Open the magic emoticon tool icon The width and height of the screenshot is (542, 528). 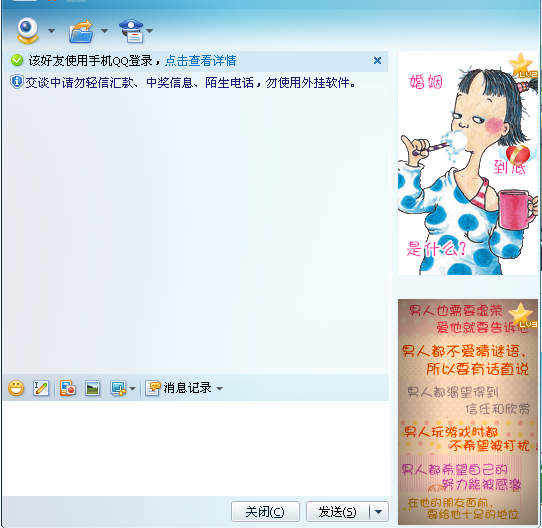click(x=68, y=388)
